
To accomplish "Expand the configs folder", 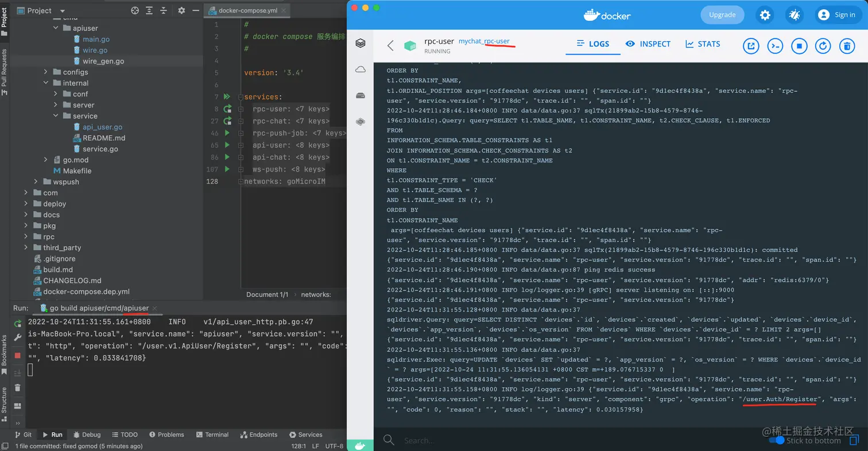I will coord(46,72).
